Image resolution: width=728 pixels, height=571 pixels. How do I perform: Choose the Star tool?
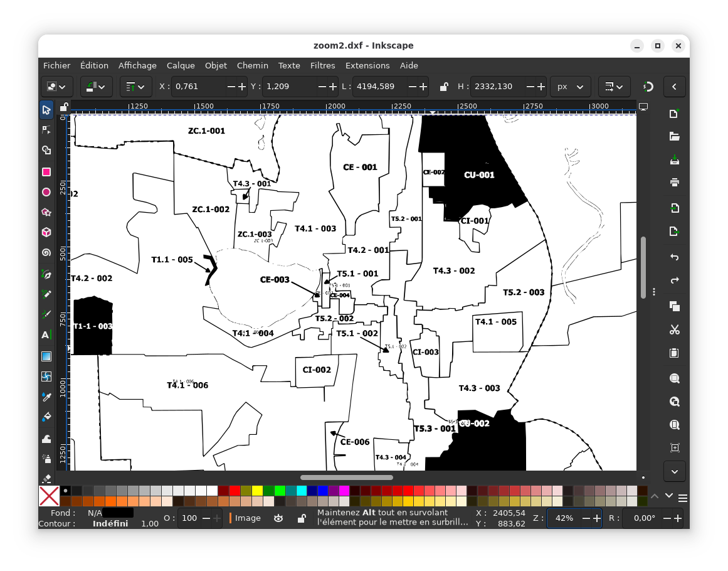pyautogui.click(x=46, y=212)
